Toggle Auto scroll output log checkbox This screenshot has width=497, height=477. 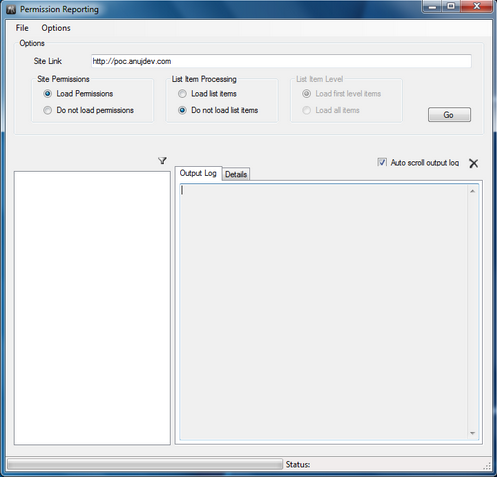tap(382, 162)
